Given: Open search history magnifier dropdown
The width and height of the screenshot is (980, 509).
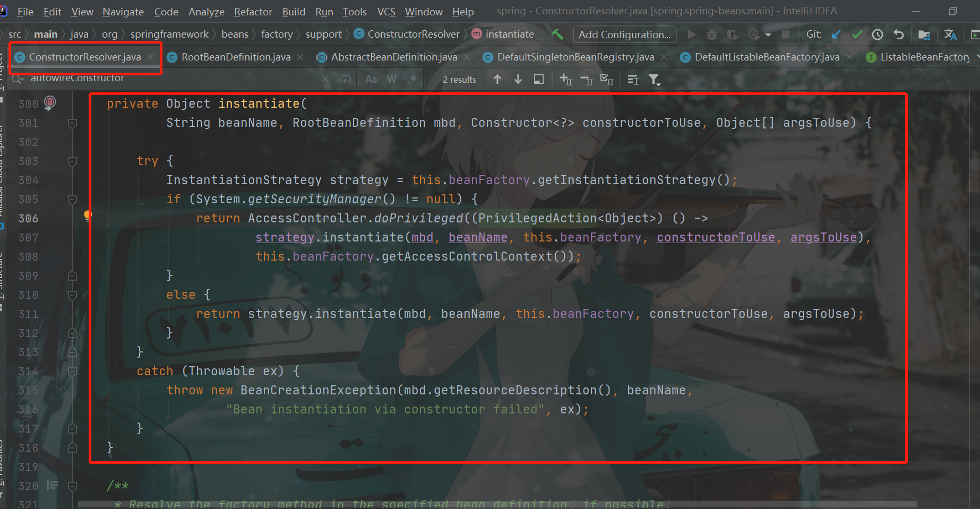Looking at the screenshot, I should [x=18, y=79].
